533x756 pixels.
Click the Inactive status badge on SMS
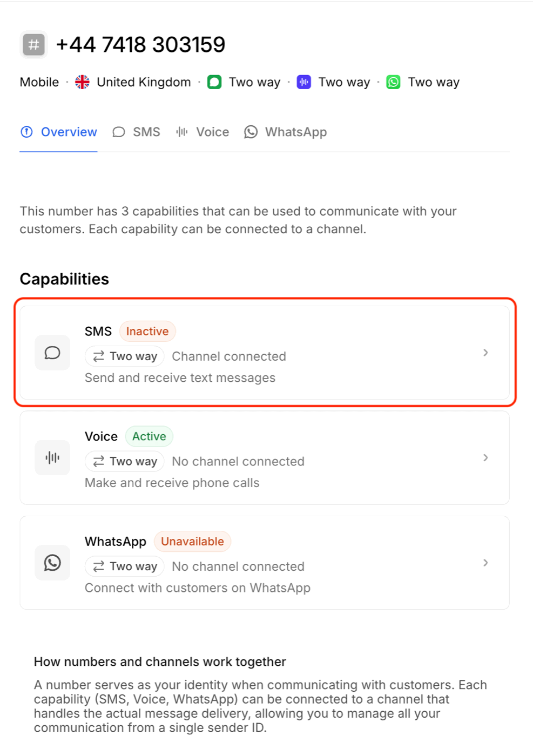147,332
